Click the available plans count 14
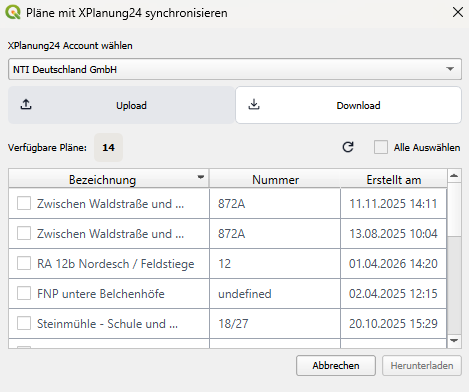This screenshot has height=392, width=469. (x=108, y=147)
